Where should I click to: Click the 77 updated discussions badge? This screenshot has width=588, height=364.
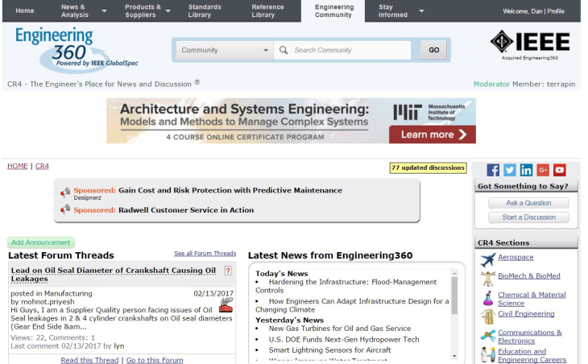(428, 168)
